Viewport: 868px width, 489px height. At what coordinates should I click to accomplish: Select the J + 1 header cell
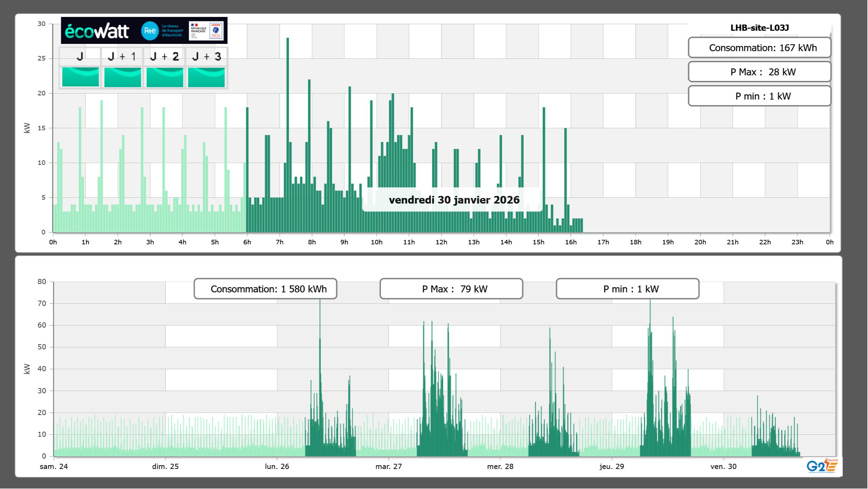click(122, 56)
